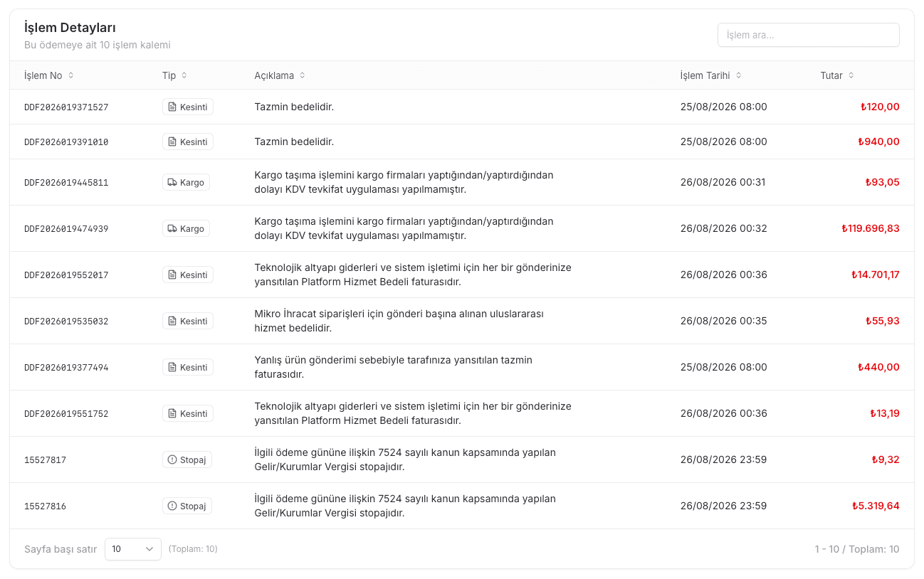Sort by İşlem No column arrows
This screenshot has width=924, height=579.
[x=70, y=75]
